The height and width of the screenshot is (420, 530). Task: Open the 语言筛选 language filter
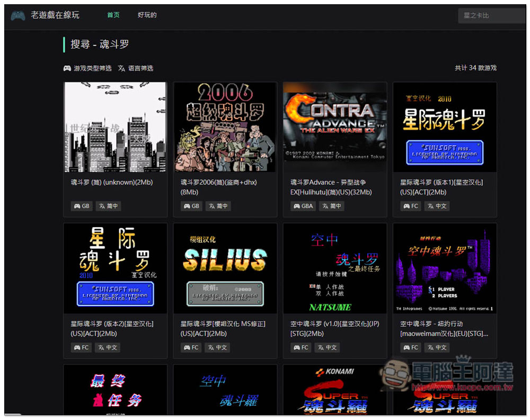136,68
